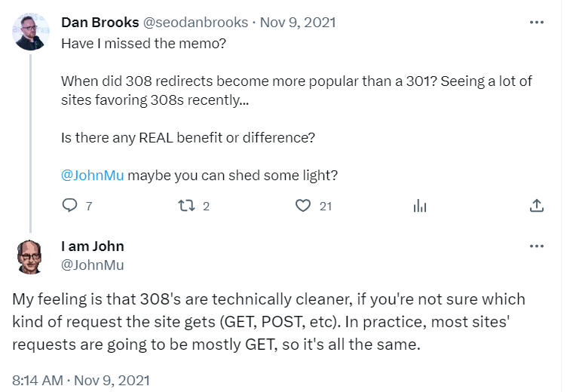This screenshot has height=392, width=570.
Task: Click the retweet icon on Dan Brooks' tweet
Action: click(185, 205)
